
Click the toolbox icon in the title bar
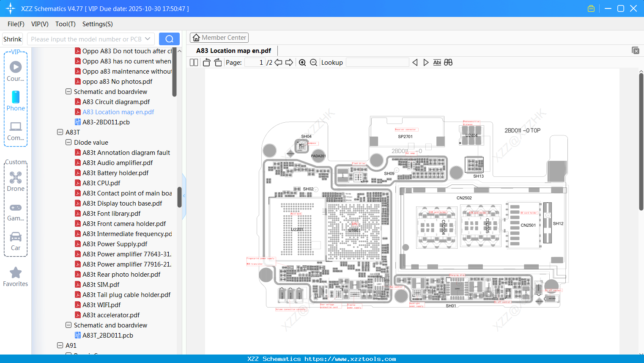tap(591, 8)
